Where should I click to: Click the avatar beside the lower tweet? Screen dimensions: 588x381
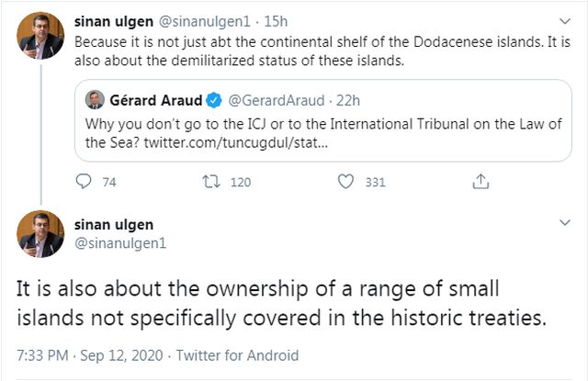click(40, 233)
